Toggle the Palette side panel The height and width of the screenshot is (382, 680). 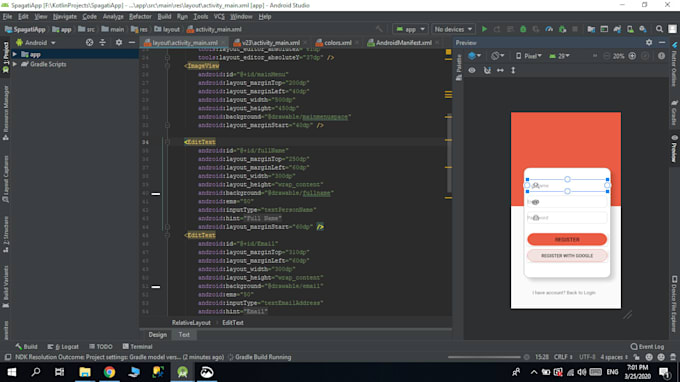click(x=459, y=67)
